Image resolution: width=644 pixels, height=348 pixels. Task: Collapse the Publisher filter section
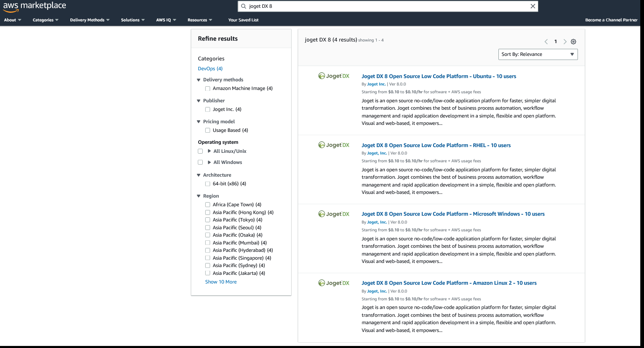(x=199, y=101)
